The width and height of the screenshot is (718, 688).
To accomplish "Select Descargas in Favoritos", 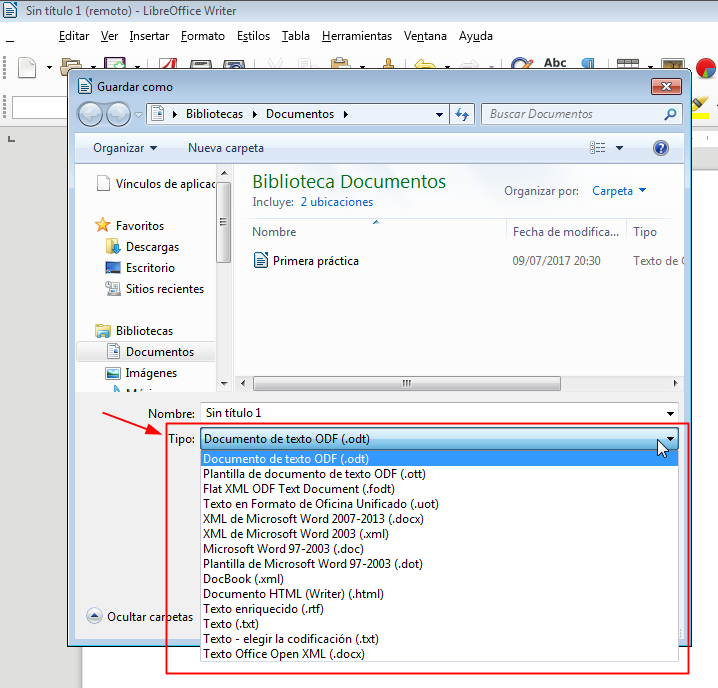I will coord(152,247).
